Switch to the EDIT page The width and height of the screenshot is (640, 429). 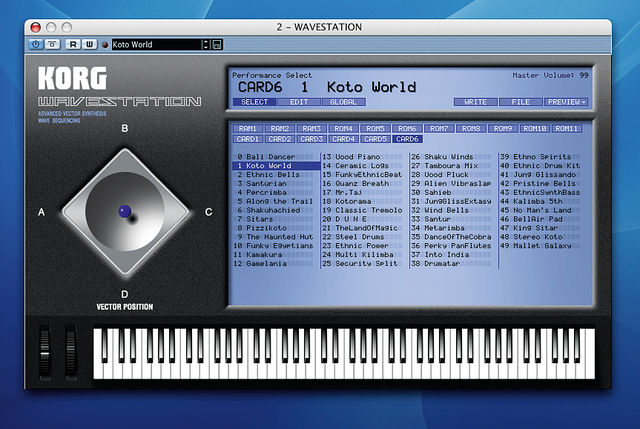pos(299,102)
